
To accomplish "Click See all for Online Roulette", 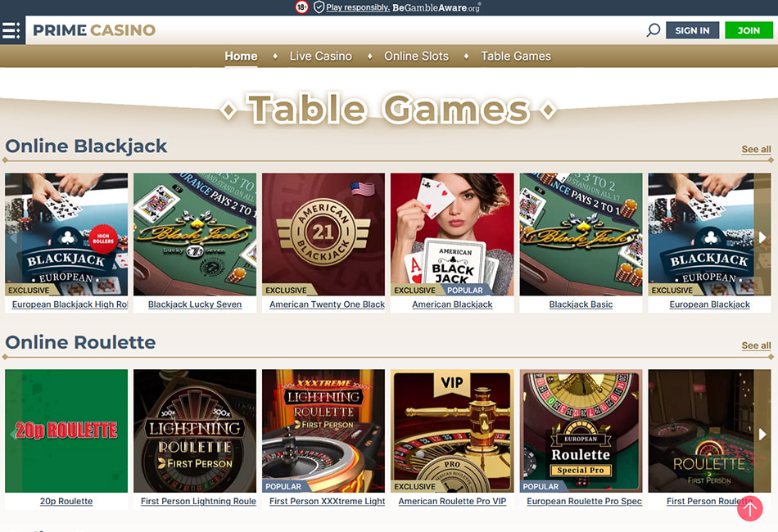I will (x=756, y=345).
